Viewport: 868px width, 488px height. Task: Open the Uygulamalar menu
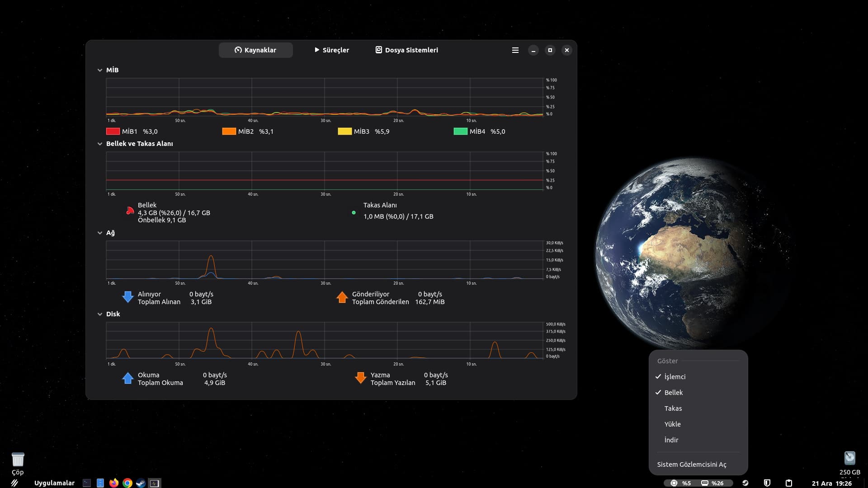54,483
